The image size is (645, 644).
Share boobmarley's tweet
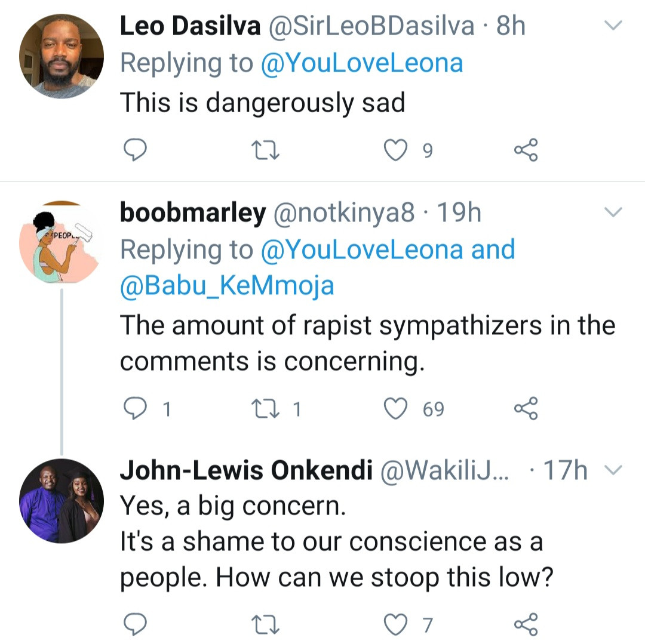tap(526, 409)
